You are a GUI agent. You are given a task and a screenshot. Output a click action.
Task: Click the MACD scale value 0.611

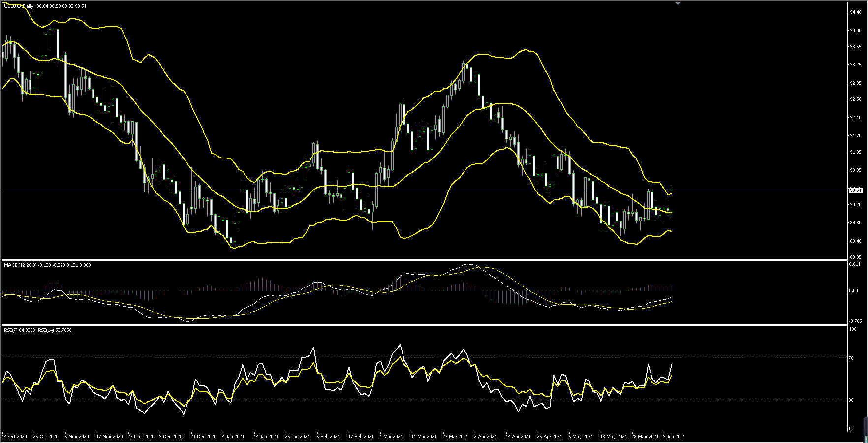[855, 264]
